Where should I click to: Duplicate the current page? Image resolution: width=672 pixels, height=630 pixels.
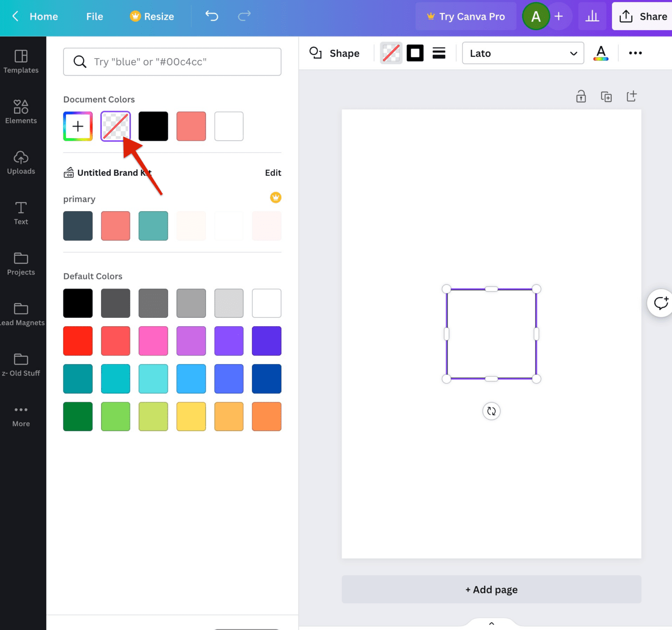pos(606,96)
